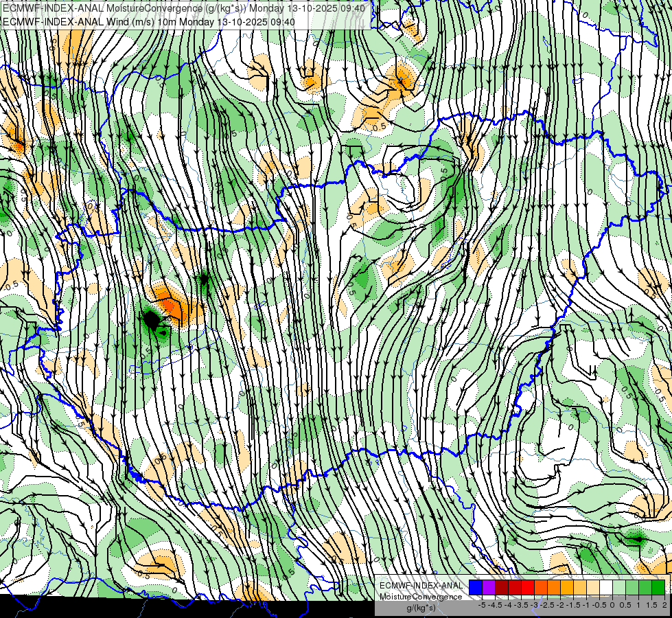Click the MoistureConvergence title line at top
The height and width of the screenshot is (618, 672).
pos(184,8)
